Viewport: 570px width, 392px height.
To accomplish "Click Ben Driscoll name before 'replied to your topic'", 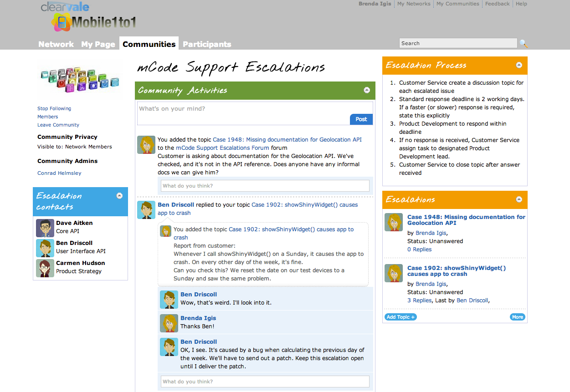I will (176, 205).
